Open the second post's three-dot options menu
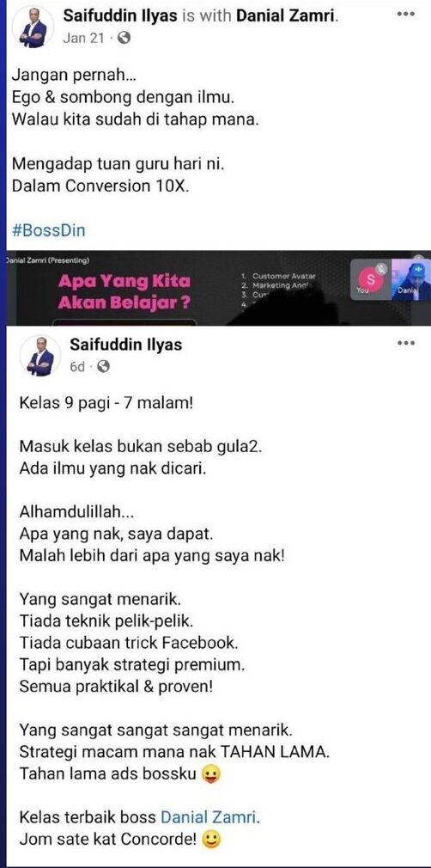This screenshot has height=868, width=431. click(405, 343)
